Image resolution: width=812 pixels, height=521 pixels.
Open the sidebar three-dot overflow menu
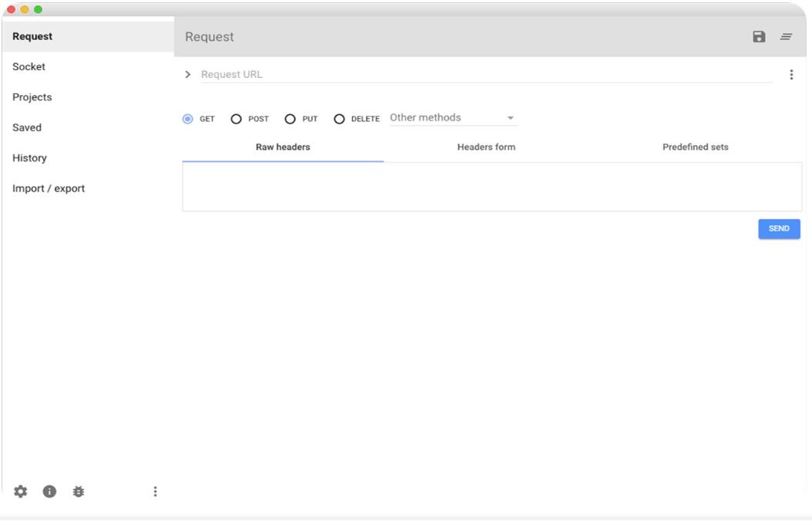pyautogui.click(x=155, y=492)
